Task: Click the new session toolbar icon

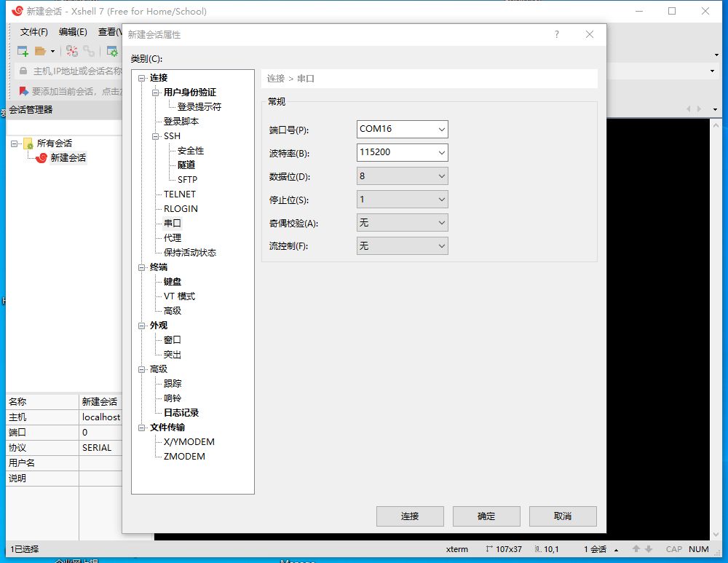Action: (x=23, y=51)
